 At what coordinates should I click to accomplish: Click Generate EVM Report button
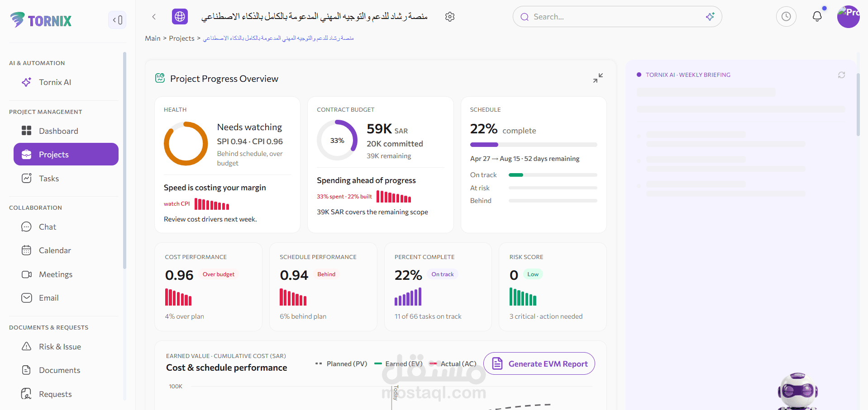pyautogui.click(x=539, y=363)
